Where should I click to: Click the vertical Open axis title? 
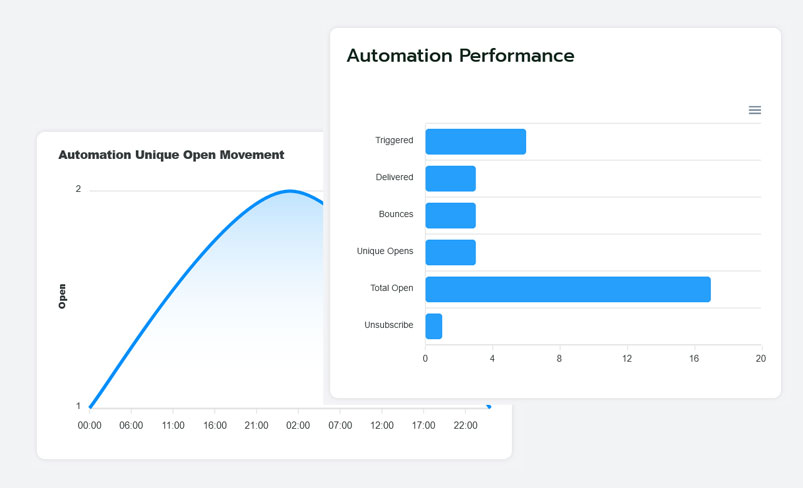pyautogui.click(x=62, y=296)
